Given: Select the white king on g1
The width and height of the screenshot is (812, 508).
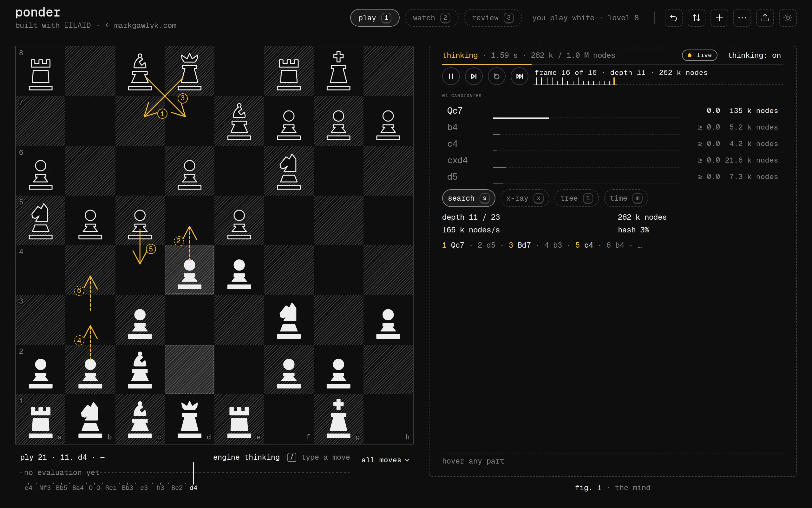Looking at the screenshot, I should pyautogui.click(x=338, y=419).
